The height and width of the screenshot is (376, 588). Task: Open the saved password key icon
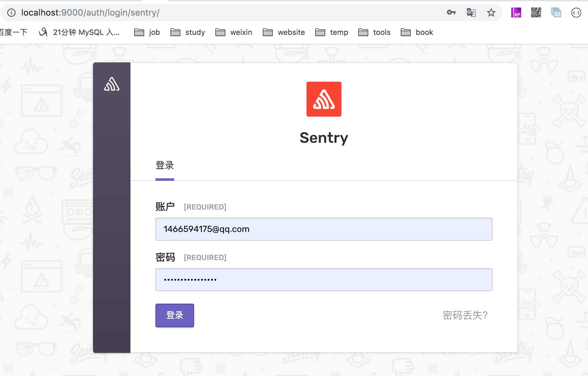click(x=451, y=12)
